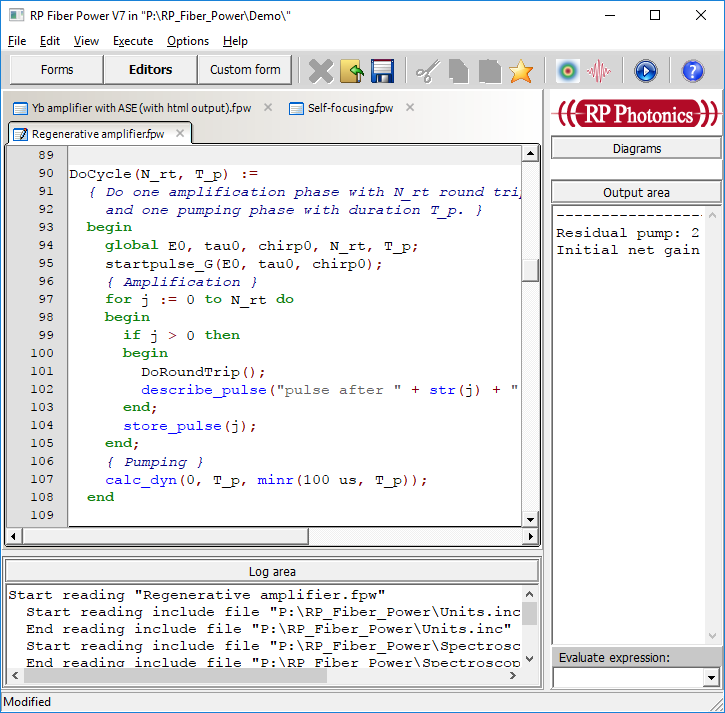
Task: Select the Yb amplifier with ASE tab
Action: click(x=141, y=108)
